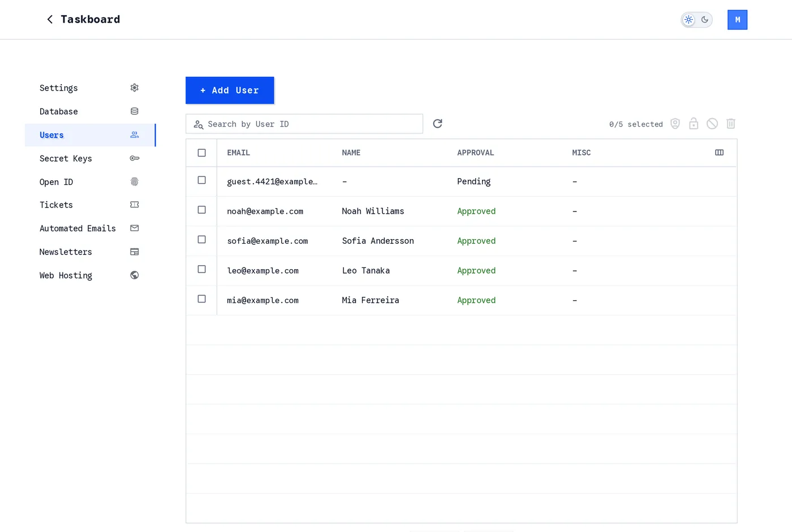
Task: Click the name Noah Williams
Action: pos(373,211)
